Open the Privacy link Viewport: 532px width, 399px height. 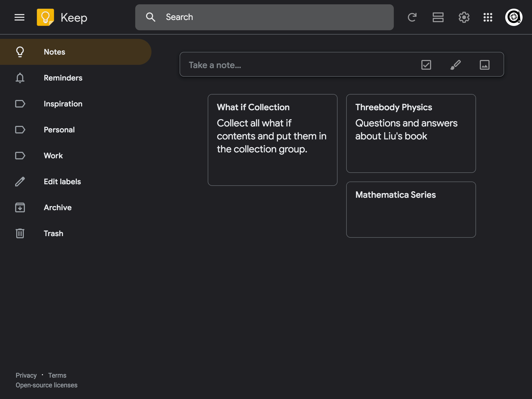tap(26, 375)
